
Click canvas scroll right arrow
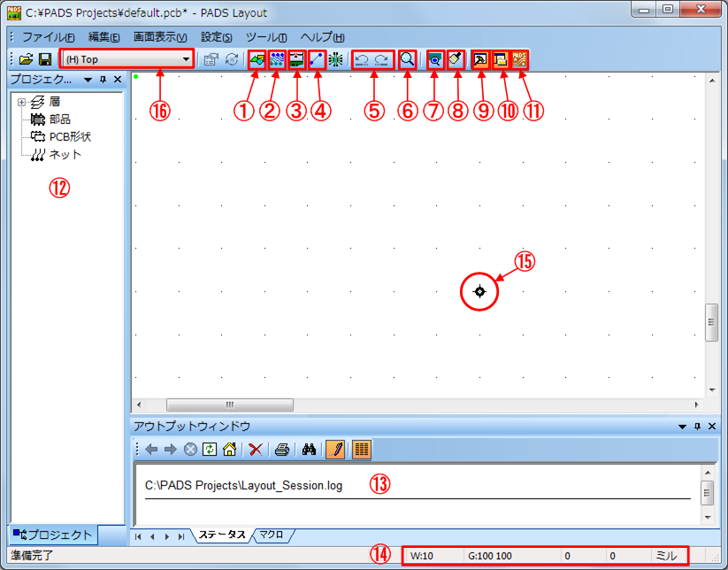(696, 404)
